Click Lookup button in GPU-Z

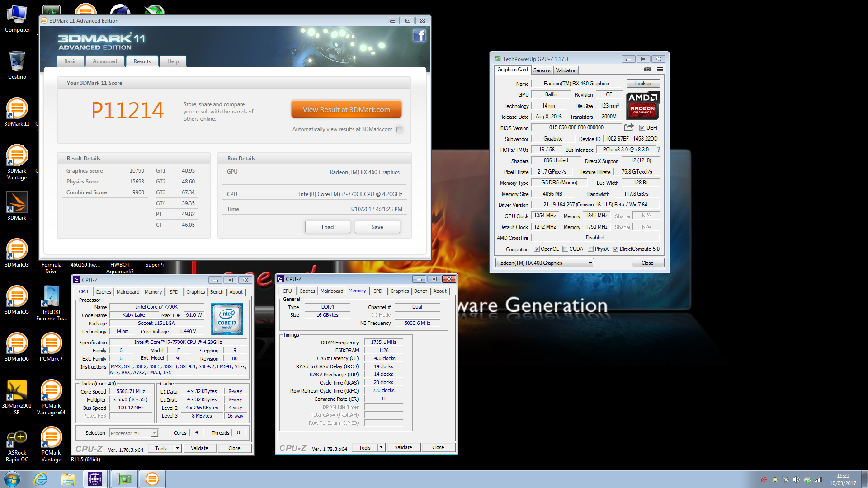click(x=643, y=84)
